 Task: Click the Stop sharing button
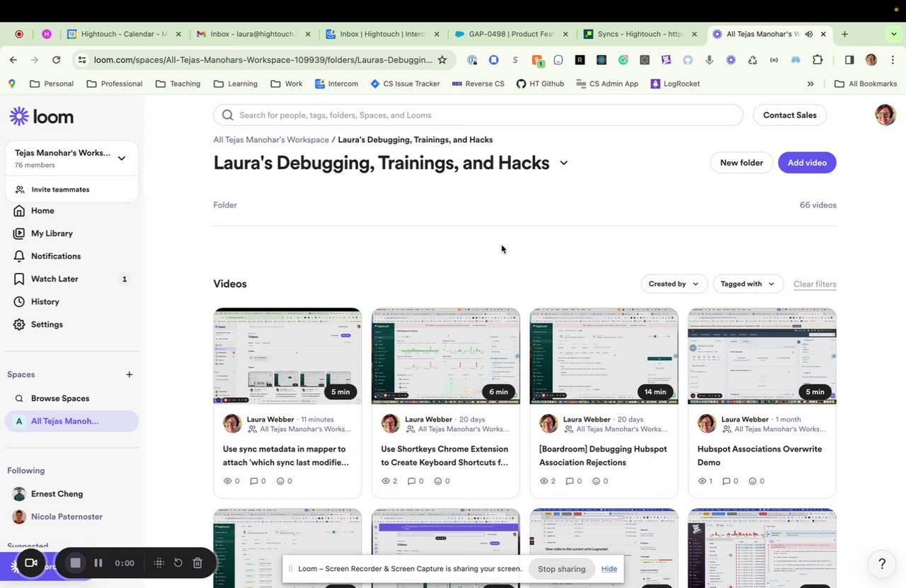[561, 569]
